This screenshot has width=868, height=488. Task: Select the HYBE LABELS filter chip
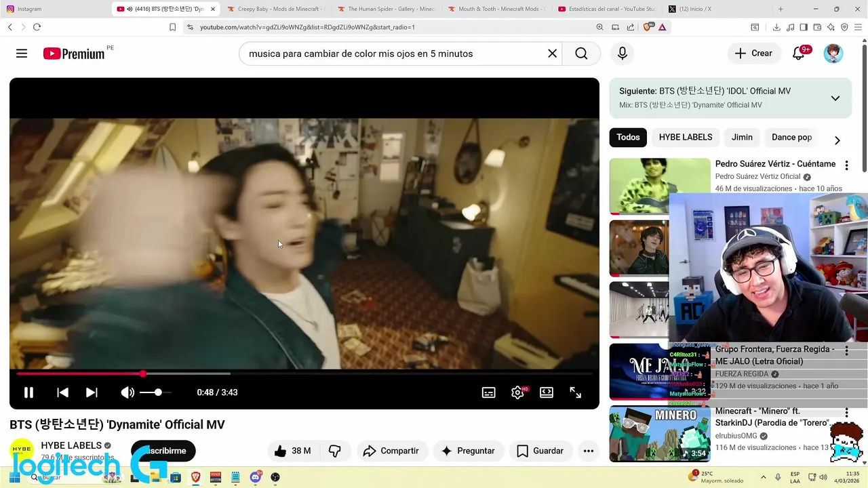tap(686, 137)
